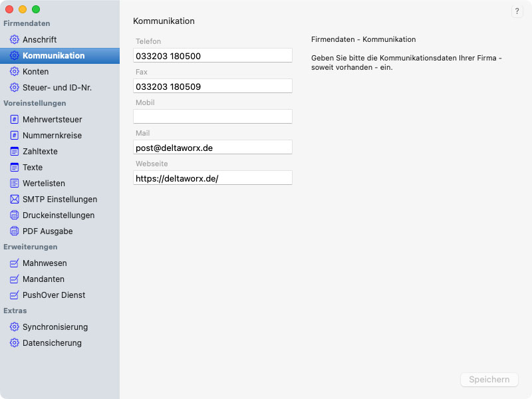Viewport: 532px width, 399px height.
Task: Open the envelope icon for SMTP Einstellungen
Action: (x=14, y=199)
